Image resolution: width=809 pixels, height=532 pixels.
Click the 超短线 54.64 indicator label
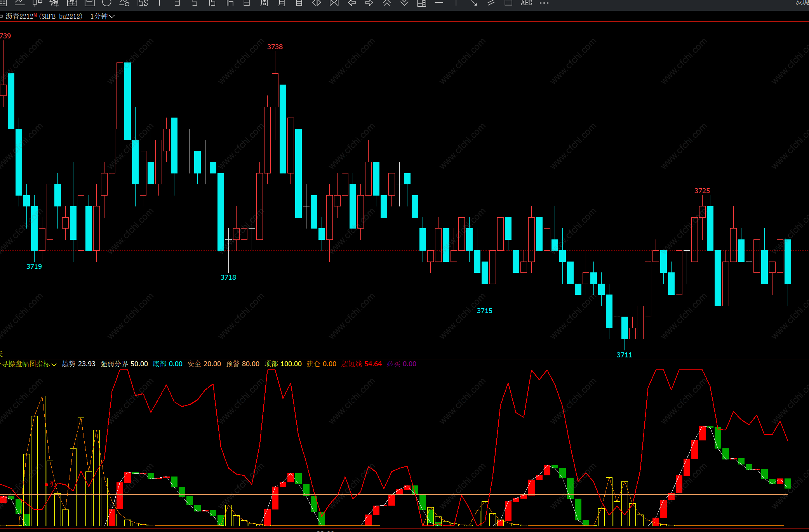tap(362, 364)
